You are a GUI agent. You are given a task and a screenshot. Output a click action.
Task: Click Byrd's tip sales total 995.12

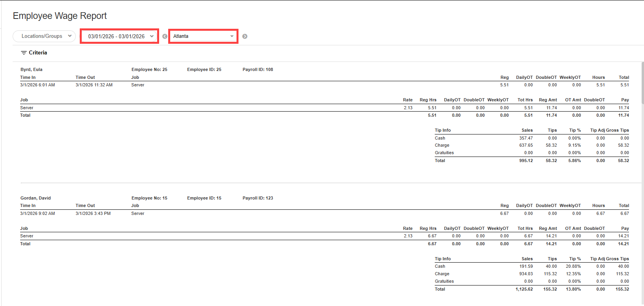(526, 160)
